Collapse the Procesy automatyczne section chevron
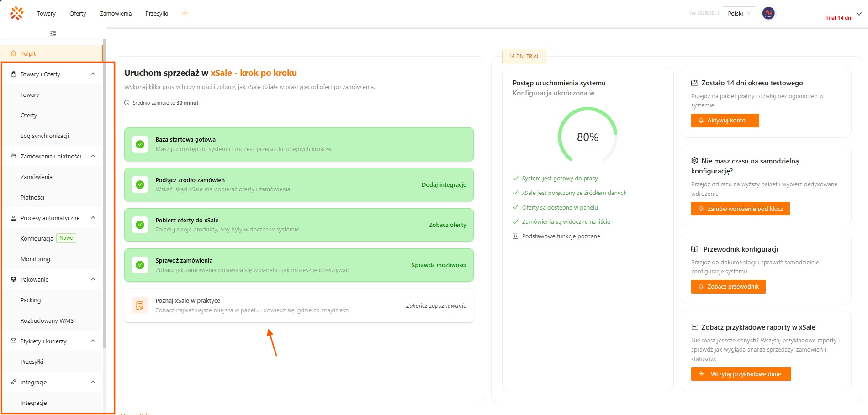 (93, 218)
